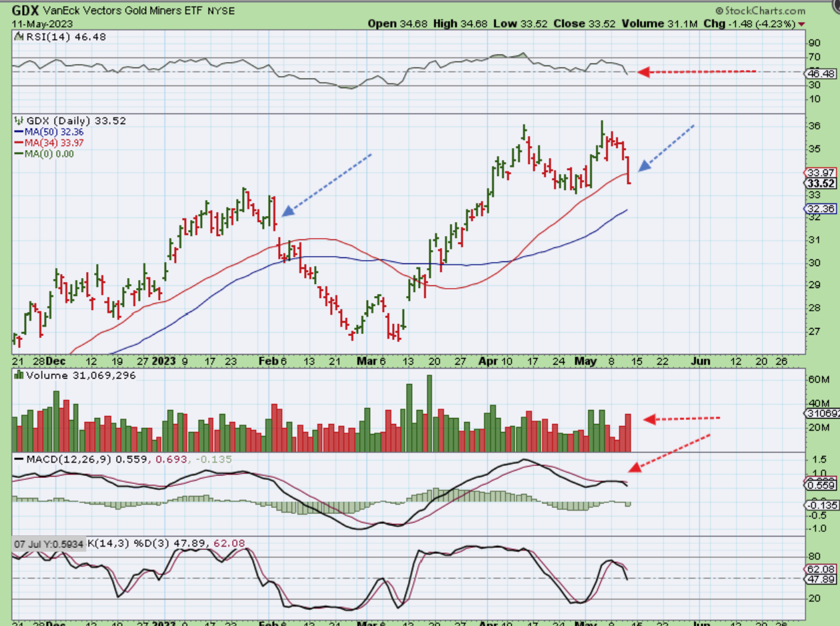
Task: Click the bold 33.52 last-price tag
Action: (x=821, y=183)
